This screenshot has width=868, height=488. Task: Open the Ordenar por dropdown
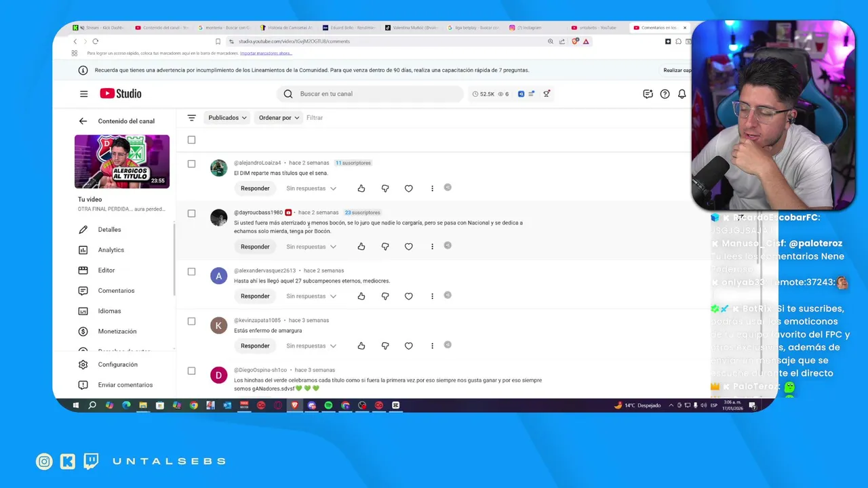coord(279,118)
